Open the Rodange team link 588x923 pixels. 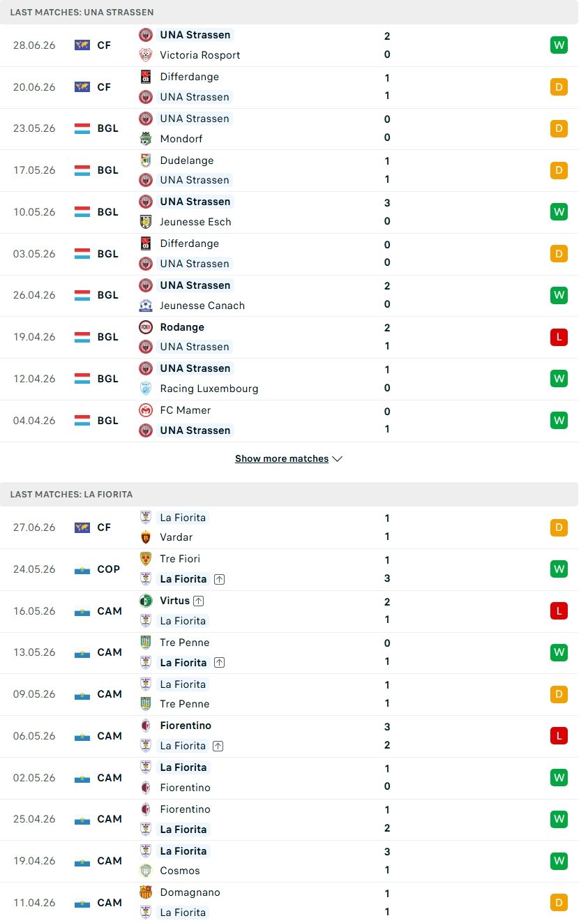[182, 327]
